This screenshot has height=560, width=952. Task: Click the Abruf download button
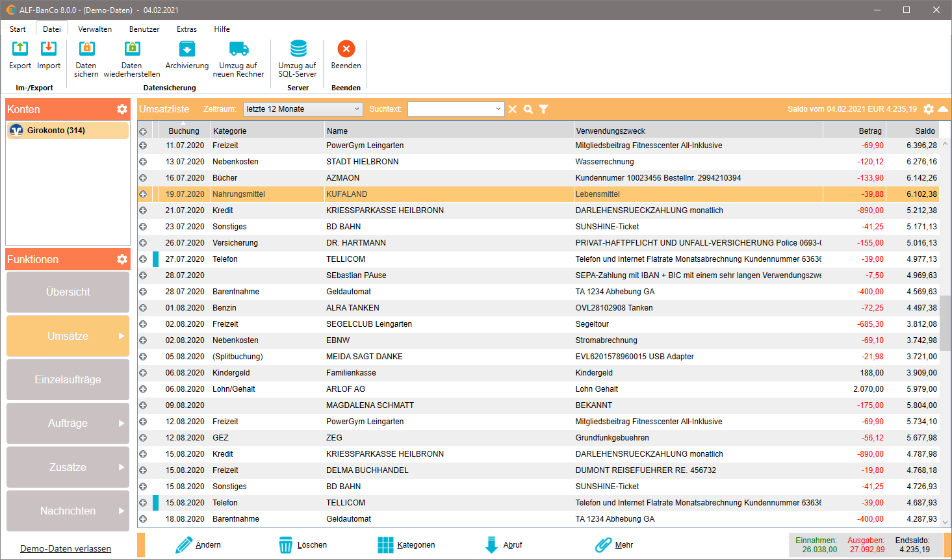[x=504, y=545]
